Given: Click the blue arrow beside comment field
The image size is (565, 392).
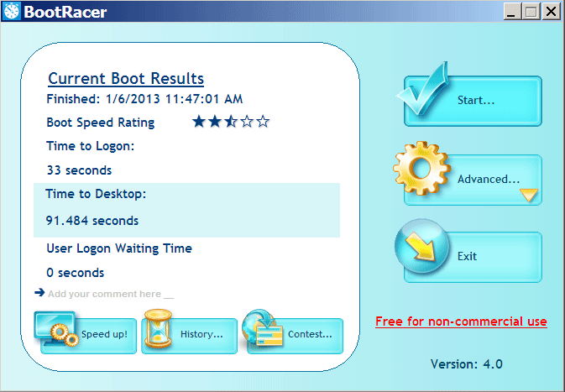Looking at the screenshot, I should coord(39,292).
